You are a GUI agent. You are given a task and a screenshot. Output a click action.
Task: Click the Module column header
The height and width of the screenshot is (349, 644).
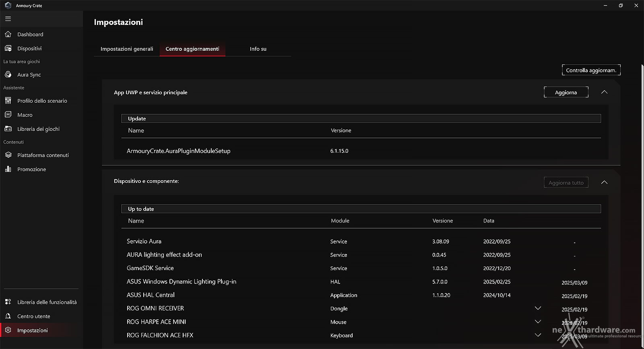click(x=340, y=221)
